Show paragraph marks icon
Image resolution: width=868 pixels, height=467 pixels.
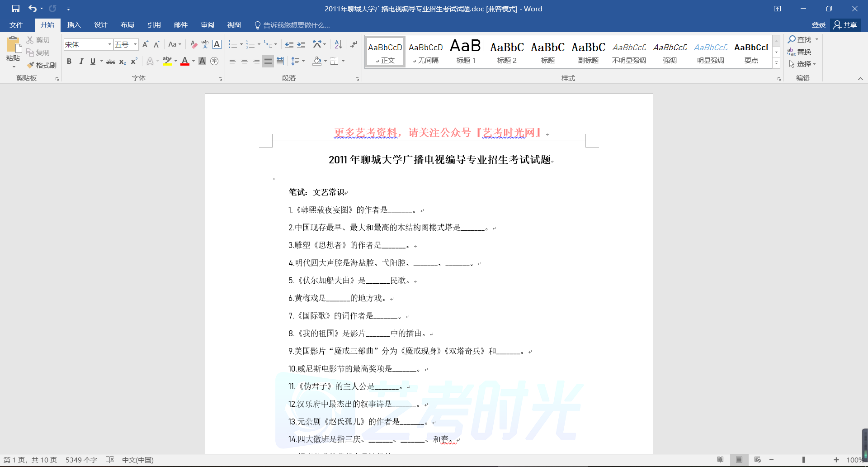click(x=354, y=44)
